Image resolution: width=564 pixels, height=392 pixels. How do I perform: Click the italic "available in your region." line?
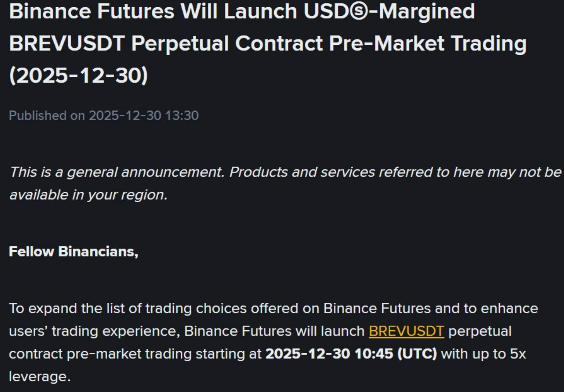point(88,195)
